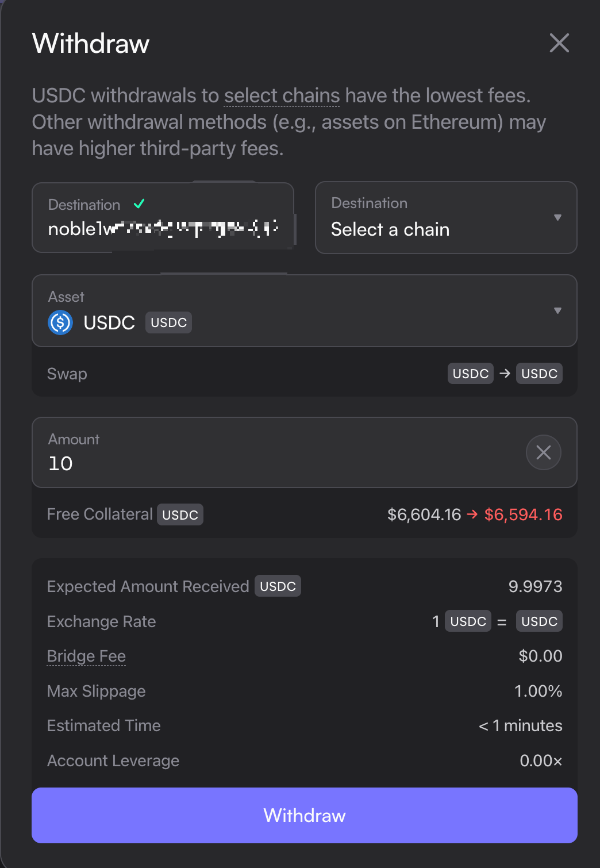Screen dimensions: 600x868
Task: Click the USDC coin icon in Asset
Action: [x=60, y=322]
